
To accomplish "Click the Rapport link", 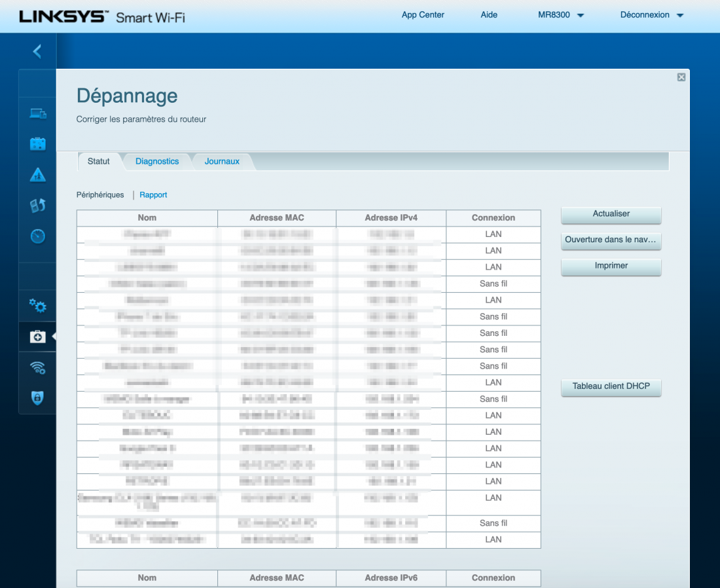I will click(153, 195).
